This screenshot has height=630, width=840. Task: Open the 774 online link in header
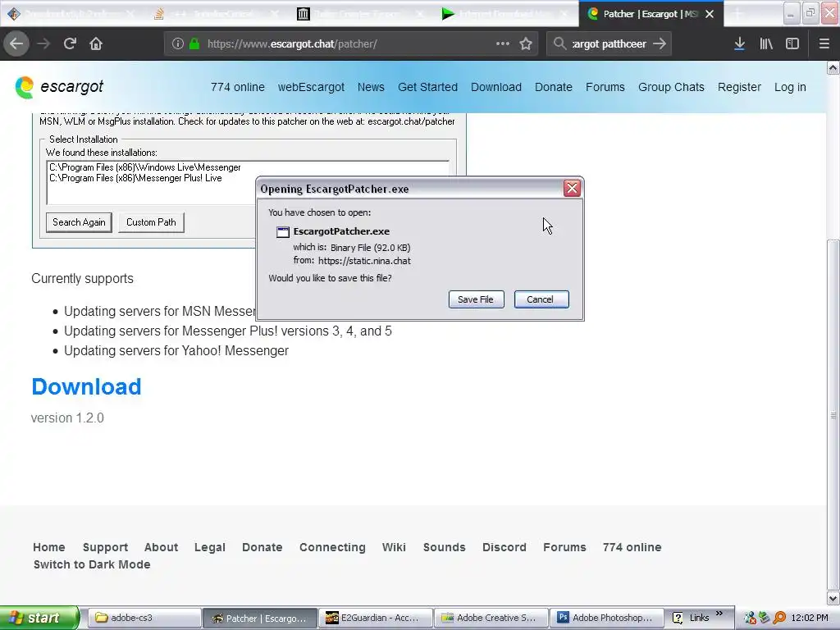coord(237,87)
